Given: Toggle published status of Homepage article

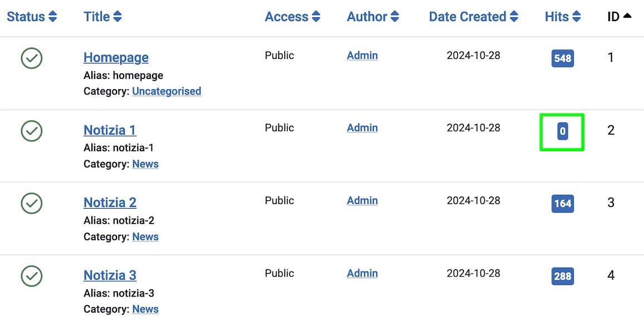Looking at the screenshot, I should point(32,58).
